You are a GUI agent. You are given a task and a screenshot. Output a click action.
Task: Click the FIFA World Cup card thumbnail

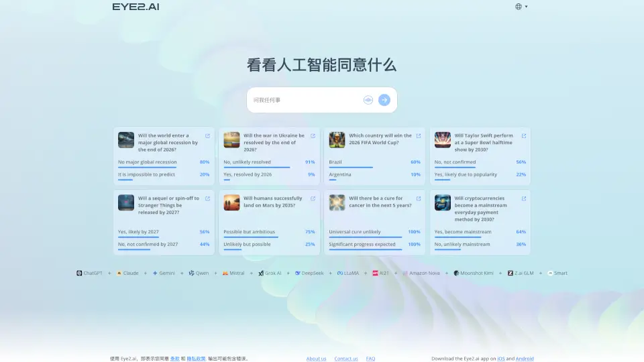[x=337, y=140]
